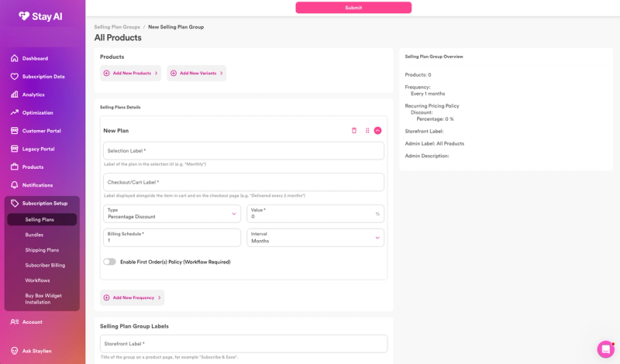Click the Legacy Portal storefront icon
This screenshot has width=620, height=364.
[14, 149]
